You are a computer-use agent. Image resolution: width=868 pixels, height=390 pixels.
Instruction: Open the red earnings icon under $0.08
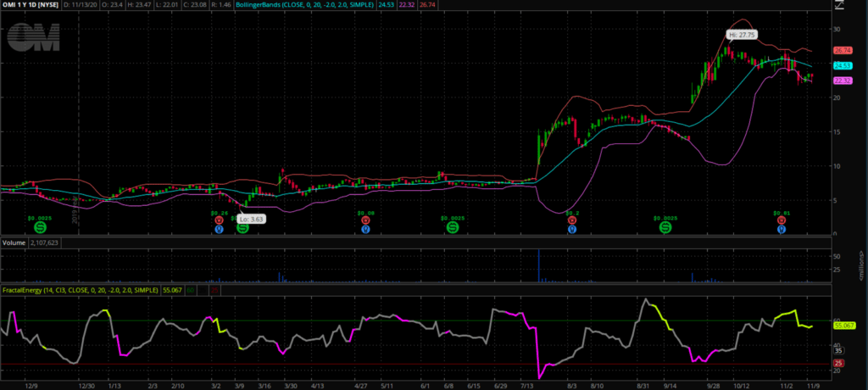click(365, 220)
